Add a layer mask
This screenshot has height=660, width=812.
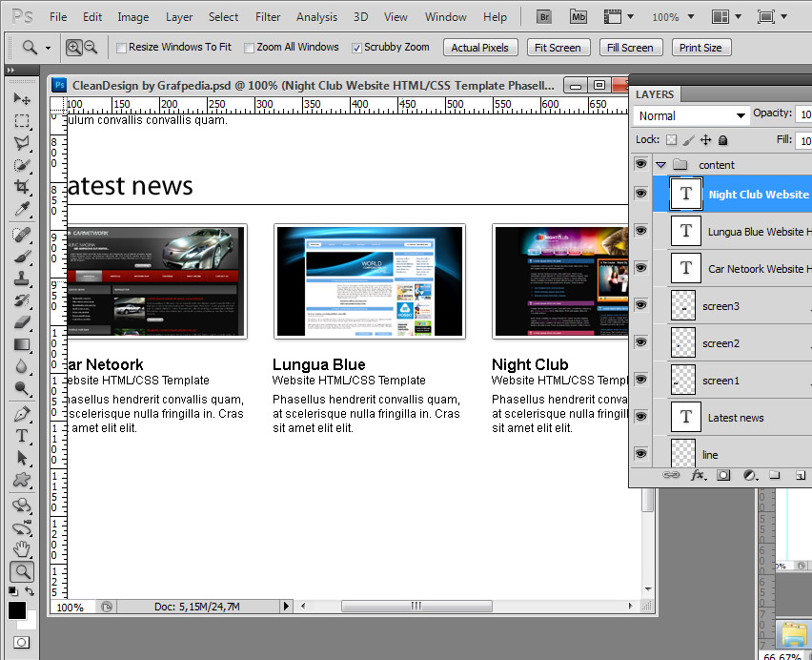[x=723, y=475]
